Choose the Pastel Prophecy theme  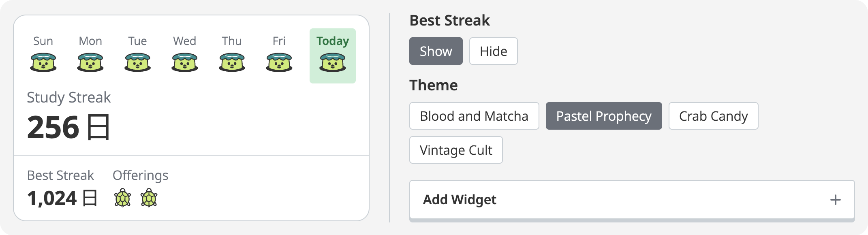click(x=603, y=116)
